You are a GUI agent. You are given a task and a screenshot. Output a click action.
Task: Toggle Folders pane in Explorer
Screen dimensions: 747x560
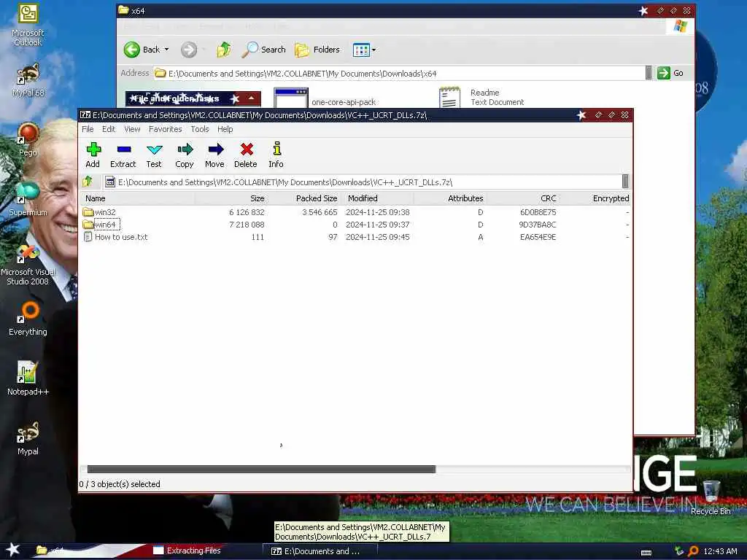317,50
